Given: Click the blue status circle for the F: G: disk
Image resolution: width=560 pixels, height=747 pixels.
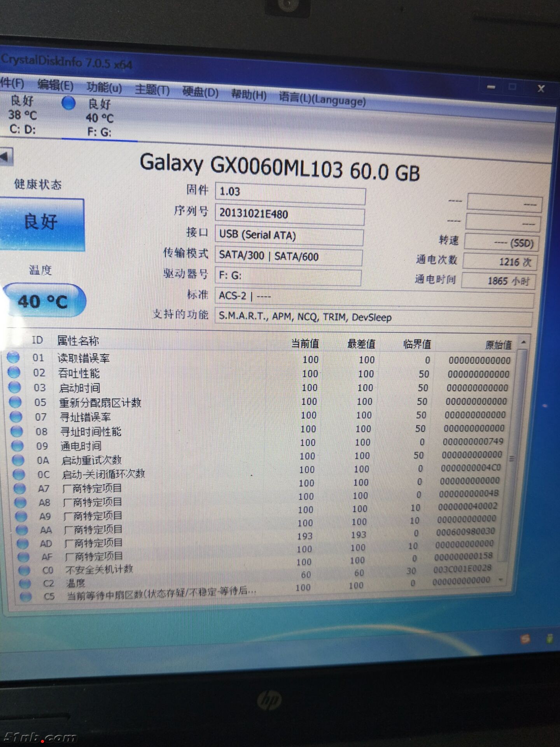Looking at the screenshot, I should tap(69, 103).
